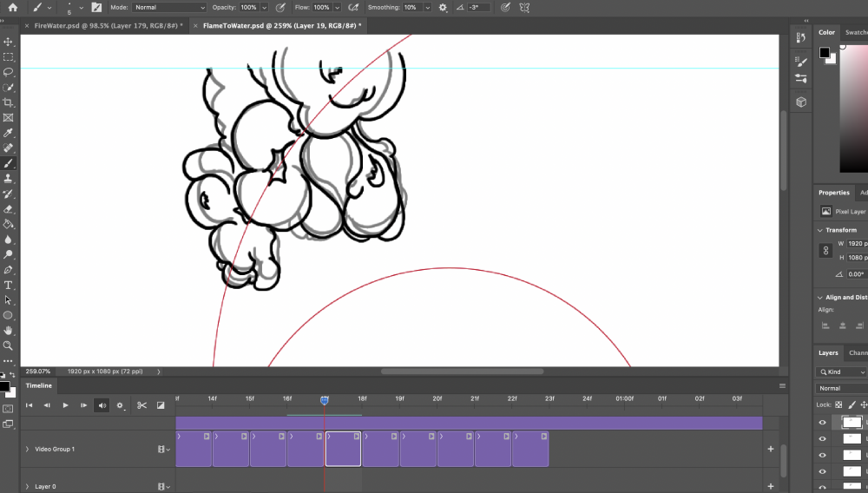Select the Paint Bucket tool
Image resolution: width=868 pixels, height=493 pixels.
(x=9, y=224)
